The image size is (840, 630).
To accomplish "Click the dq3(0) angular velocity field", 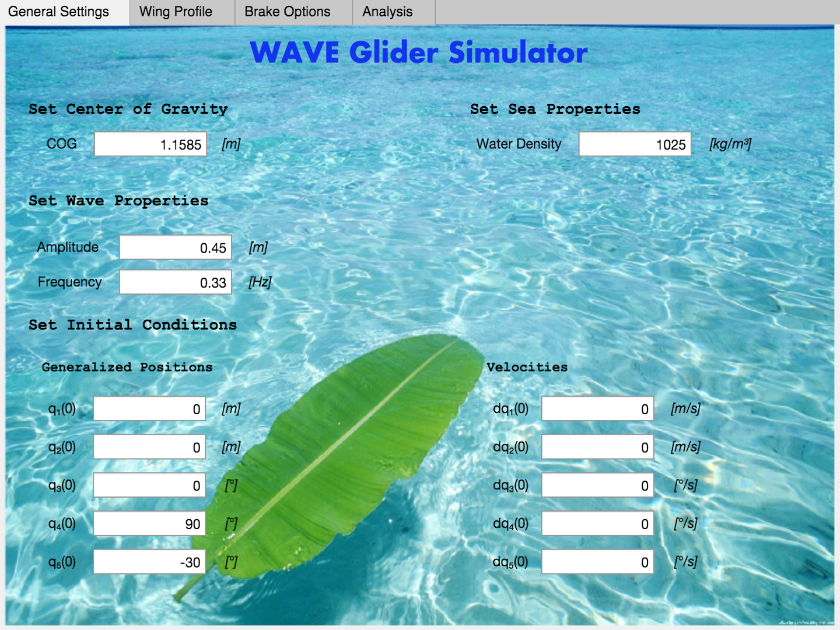I will click(x=598, y=485).
